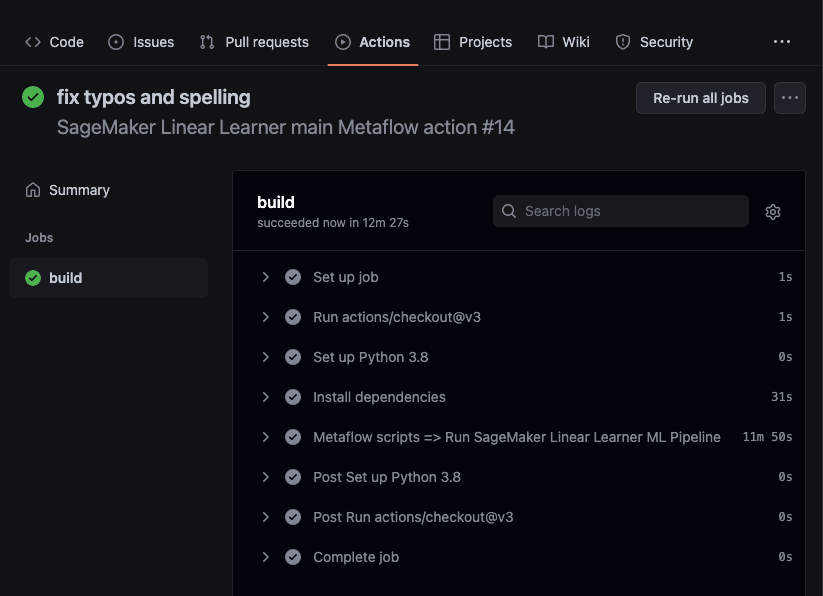
Task: Click the 'Jobs' sidebar heading
Action: click(x=39, y=238)
